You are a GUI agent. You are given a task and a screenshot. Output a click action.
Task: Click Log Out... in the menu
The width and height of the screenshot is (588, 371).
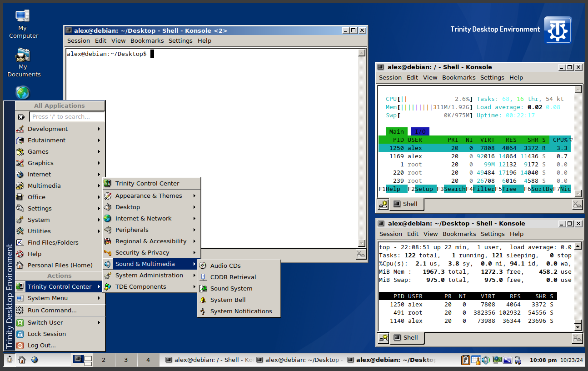pos(41,346)
